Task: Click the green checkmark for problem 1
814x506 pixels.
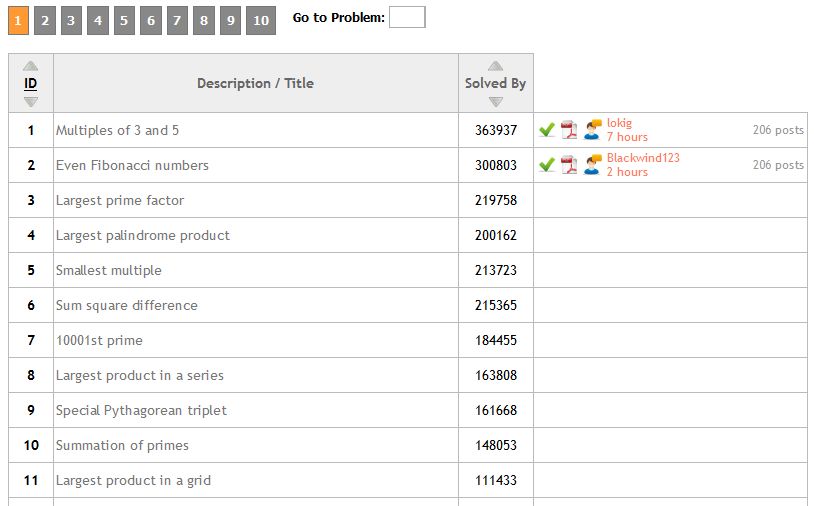Action: pos(547,130)
